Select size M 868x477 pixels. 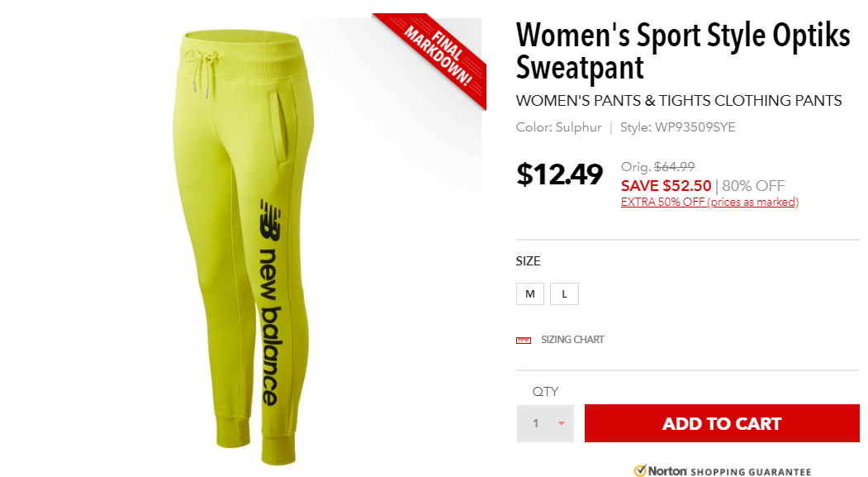(x=529, y=294)
